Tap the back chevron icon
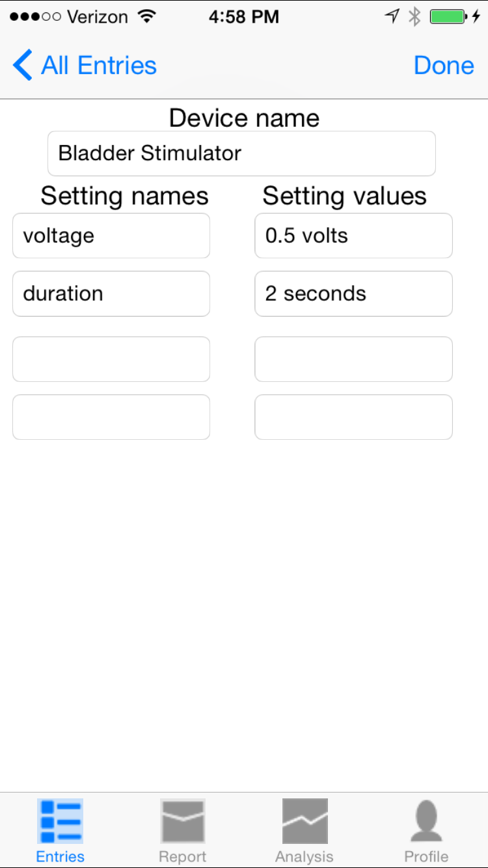Screen dimensions: 488x868 [22, 66]
